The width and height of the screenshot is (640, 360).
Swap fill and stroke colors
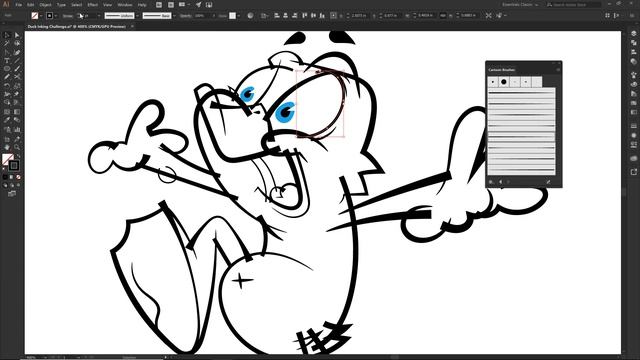18,156
